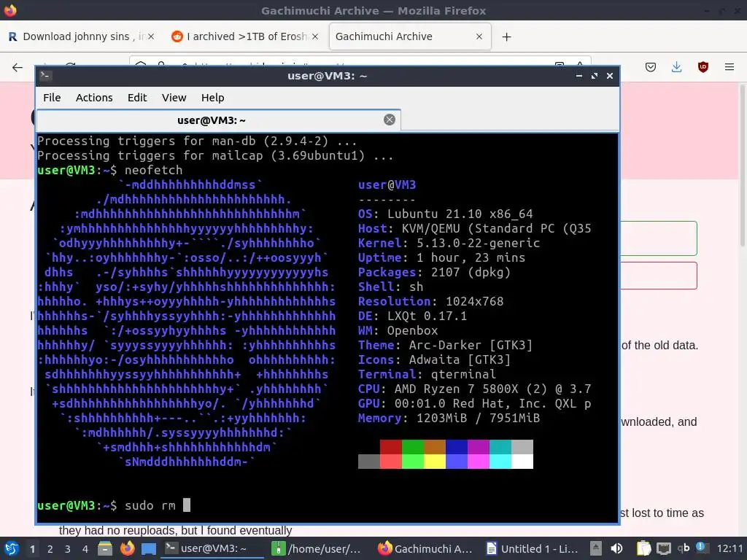Open the terminal Help menu
747x560 pixels.
[x=212, y=98]
